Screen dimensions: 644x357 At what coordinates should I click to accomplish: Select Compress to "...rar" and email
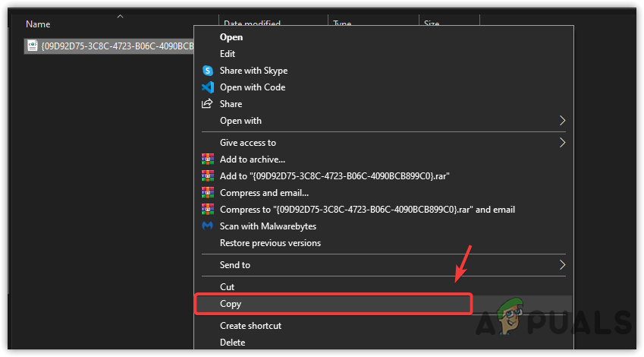click(367, 210)
